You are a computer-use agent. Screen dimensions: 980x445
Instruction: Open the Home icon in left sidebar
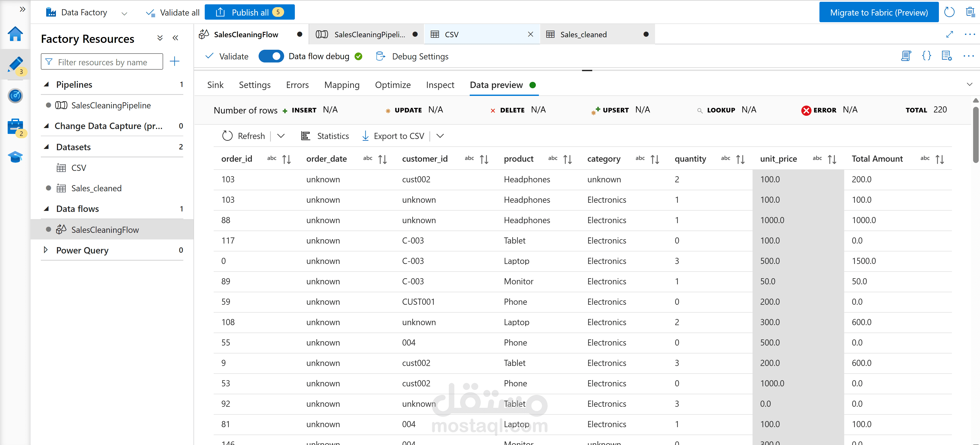click(x=15, y=34)
